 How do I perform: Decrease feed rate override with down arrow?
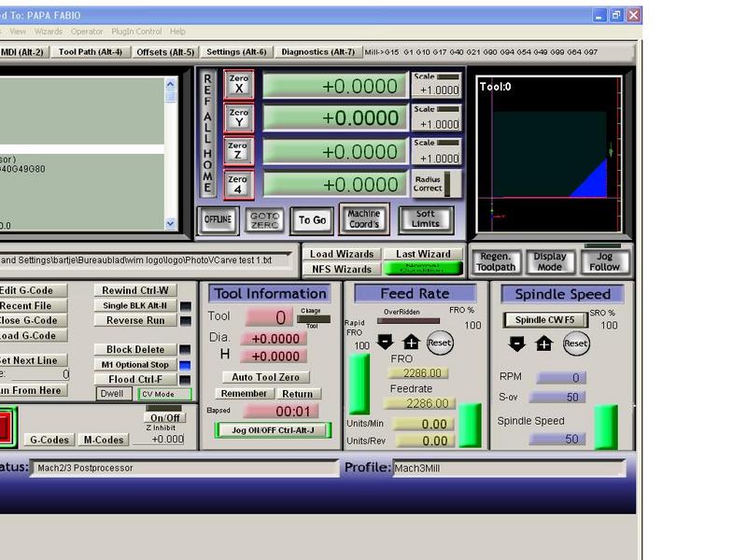click(386, 343)
